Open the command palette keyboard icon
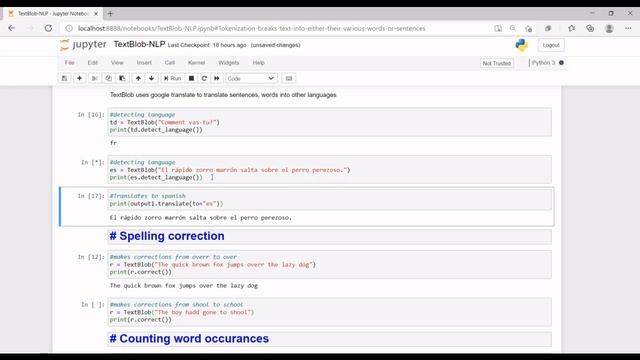The image size is (640, 360). [x=289, y=78]
